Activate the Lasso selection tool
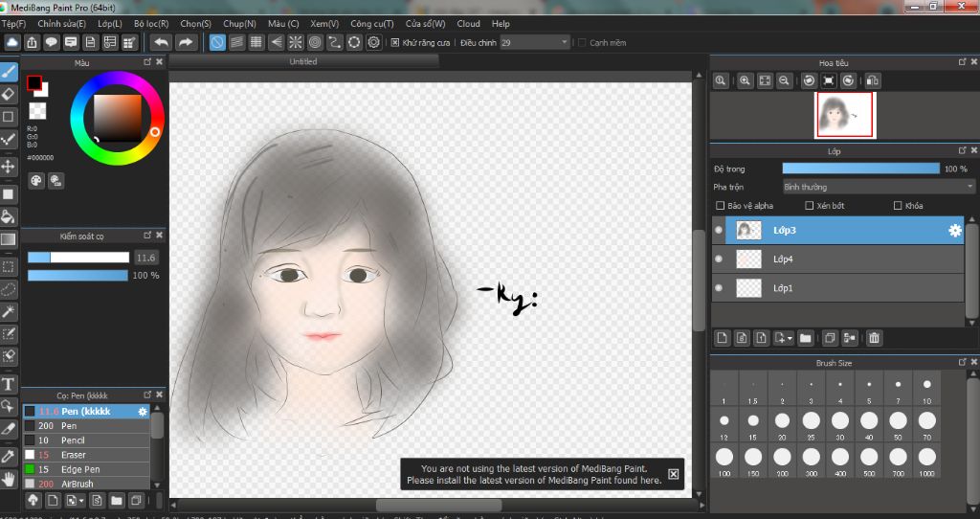 tap(8, 289)
